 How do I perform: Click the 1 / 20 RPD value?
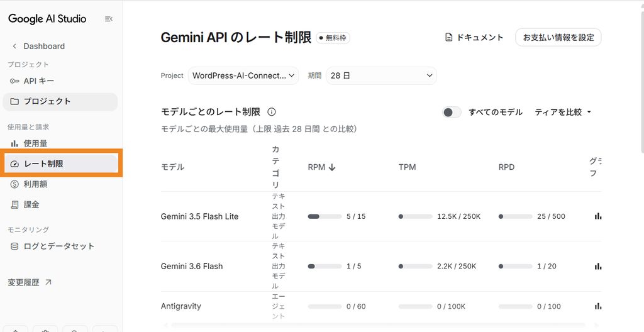(547, 266)
